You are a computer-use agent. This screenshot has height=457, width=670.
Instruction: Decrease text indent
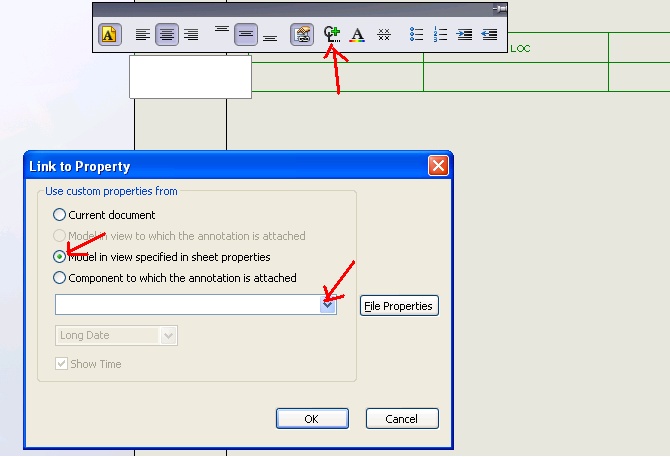click(x=489, y=34)
